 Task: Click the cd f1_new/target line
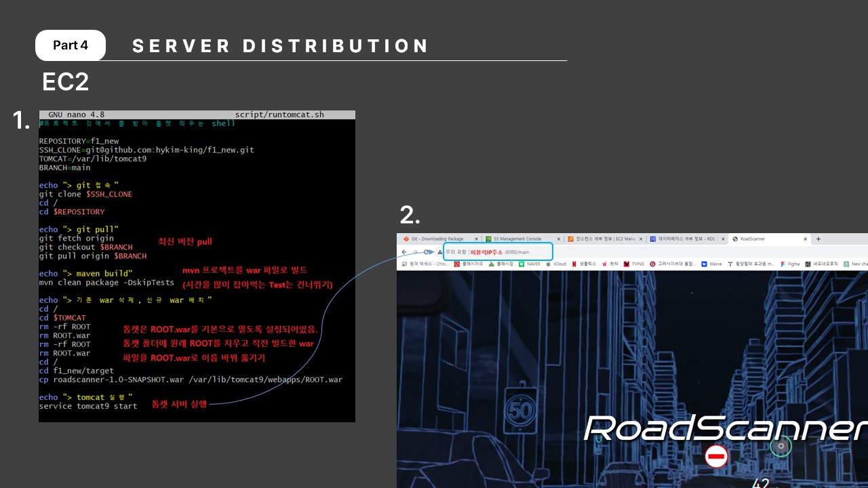[77, 370]
